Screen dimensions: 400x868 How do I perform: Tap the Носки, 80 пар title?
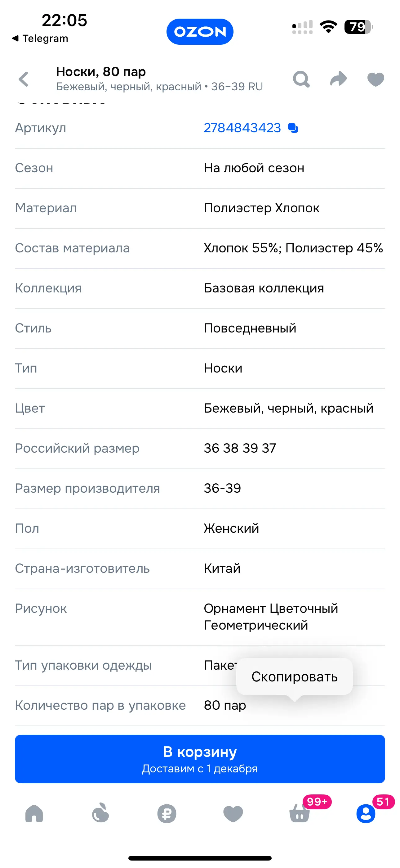[101, 71]
